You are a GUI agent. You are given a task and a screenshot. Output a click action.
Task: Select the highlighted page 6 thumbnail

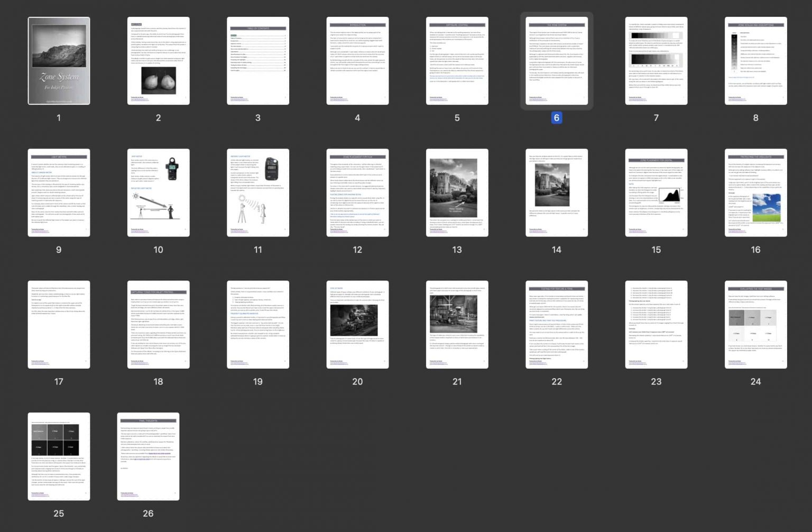pos(557,61)
